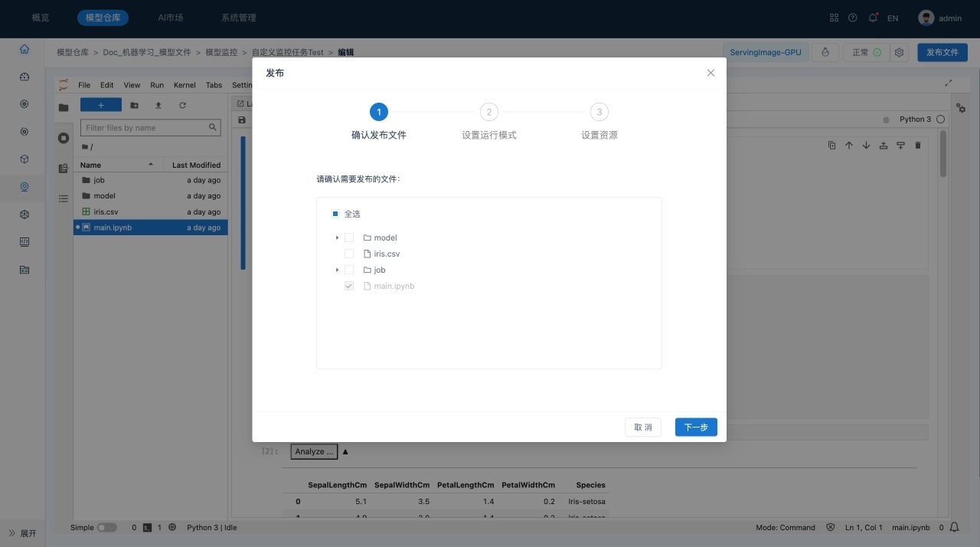Check the iris.csv file checkbox
Viewport: 980px width, 547px height.
tap(349, 254)
